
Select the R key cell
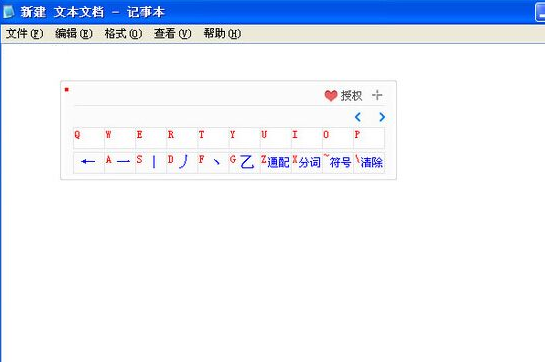point(182,138)
